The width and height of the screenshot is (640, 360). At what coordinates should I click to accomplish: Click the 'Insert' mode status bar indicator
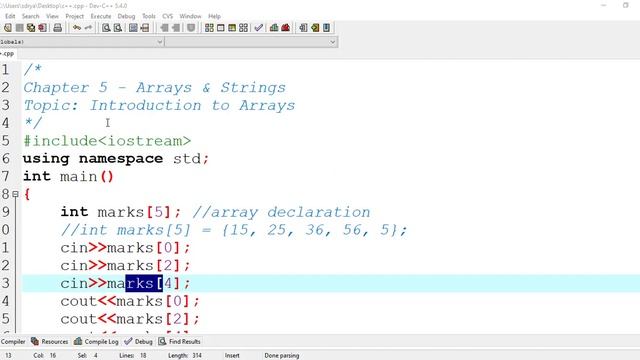232,356
